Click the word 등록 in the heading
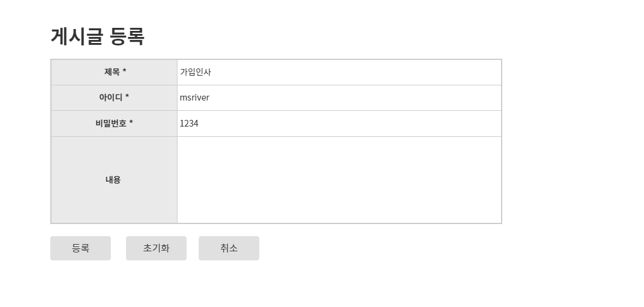The width and height of the screenshot is (644, 307). 127,36
